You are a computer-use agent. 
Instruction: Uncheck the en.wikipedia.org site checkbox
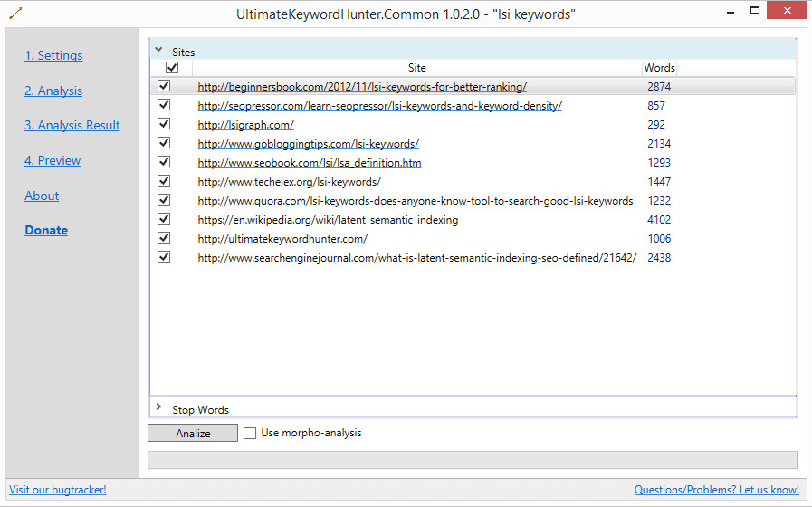164,218
